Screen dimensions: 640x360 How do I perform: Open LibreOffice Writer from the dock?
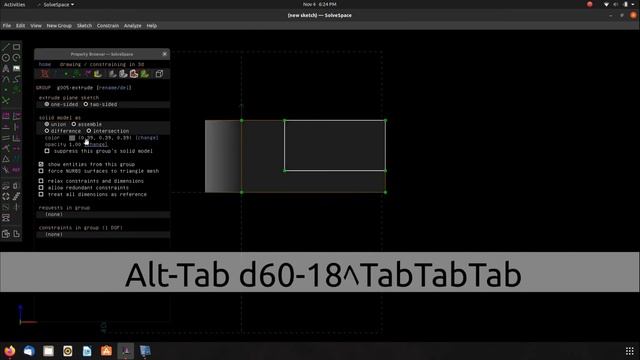(87, 351)
